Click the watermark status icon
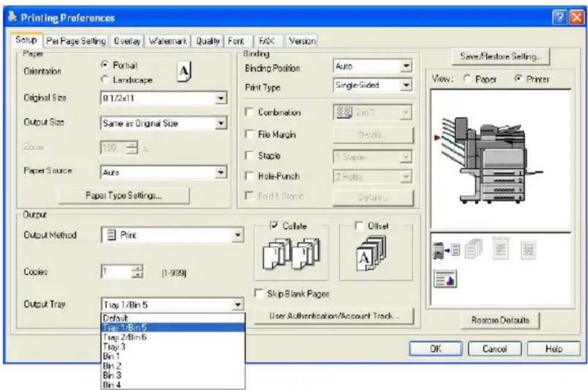The height and width of the screenshot is (390, 588). point(500,248)
